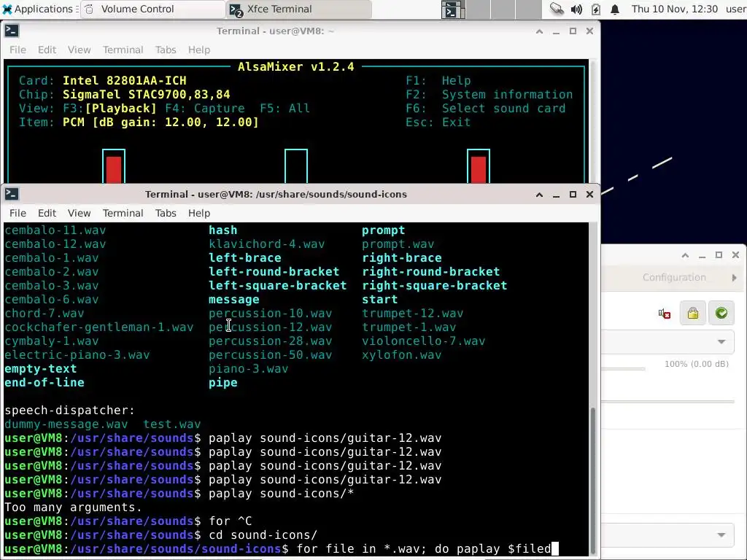
Task: Open Edit menu in AlsaMixer terminal window
Action: click(47, 50)
